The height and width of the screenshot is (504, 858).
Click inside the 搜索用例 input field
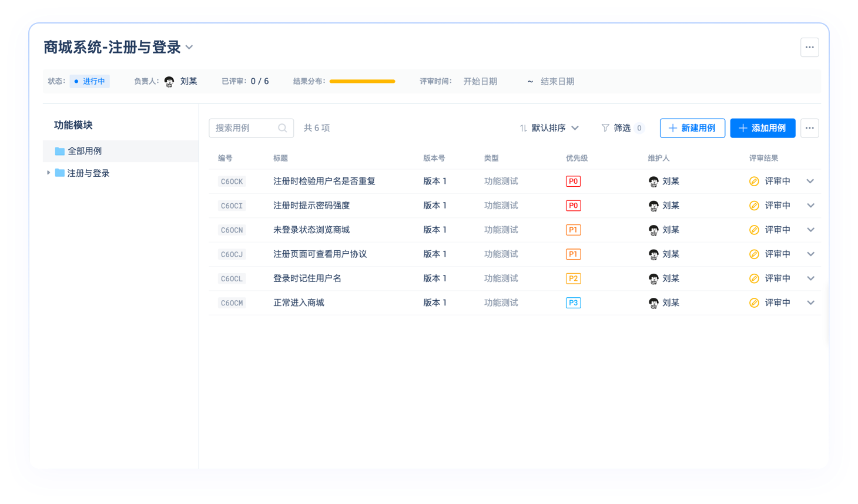click(247, 127)
